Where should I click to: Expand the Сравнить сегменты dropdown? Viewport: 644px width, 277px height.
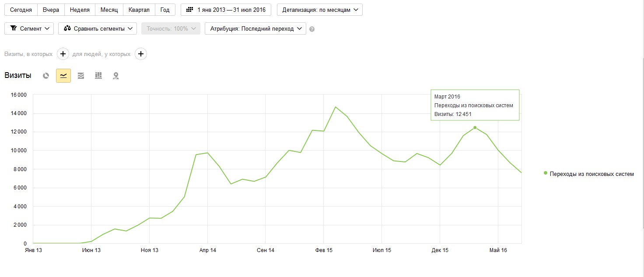click(98, 28)
